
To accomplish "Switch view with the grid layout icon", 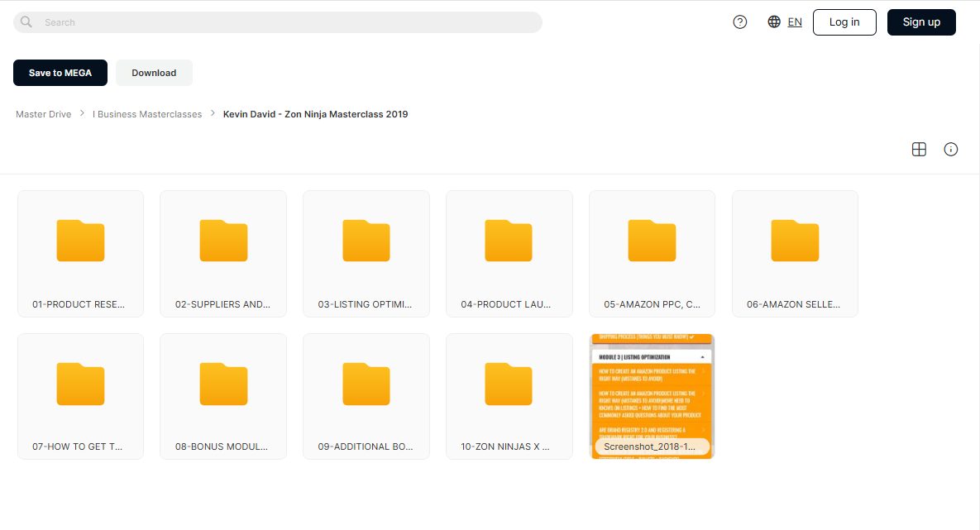I will 919,149.
